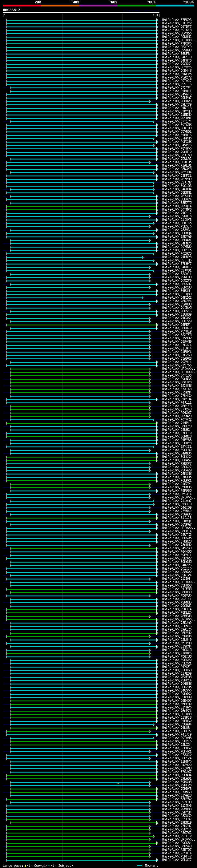Viewport: 197px width, 868px height.
Task: Click the UniRef100_P42920 hit label
Action: click(176, 765)
